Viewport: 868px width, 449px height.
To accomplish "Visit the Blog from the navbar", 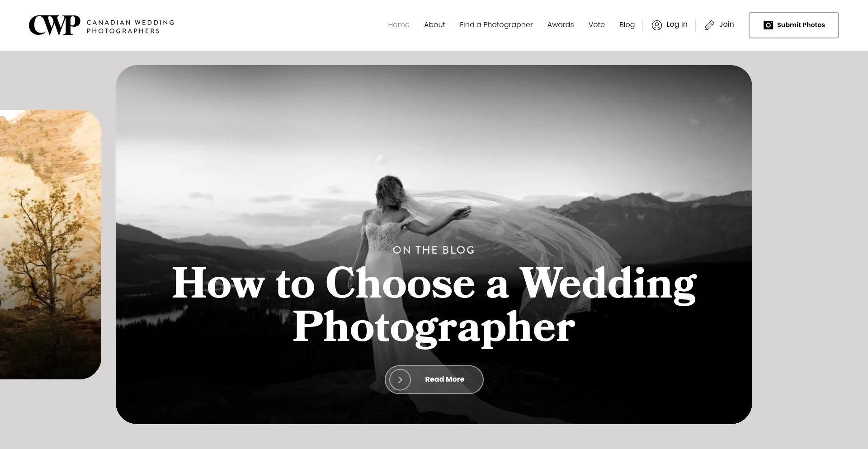I will [x=627, y=25].
